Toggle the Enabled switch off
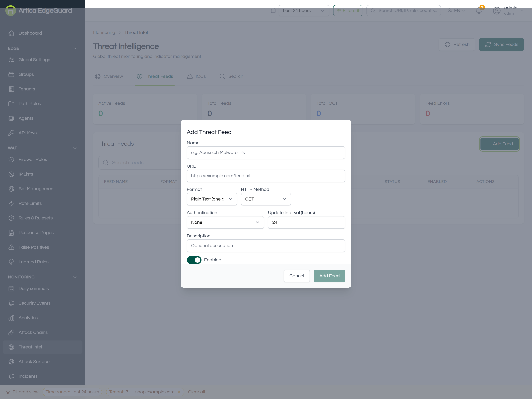This screenshot has width=532, height=399. click(194, 260)
